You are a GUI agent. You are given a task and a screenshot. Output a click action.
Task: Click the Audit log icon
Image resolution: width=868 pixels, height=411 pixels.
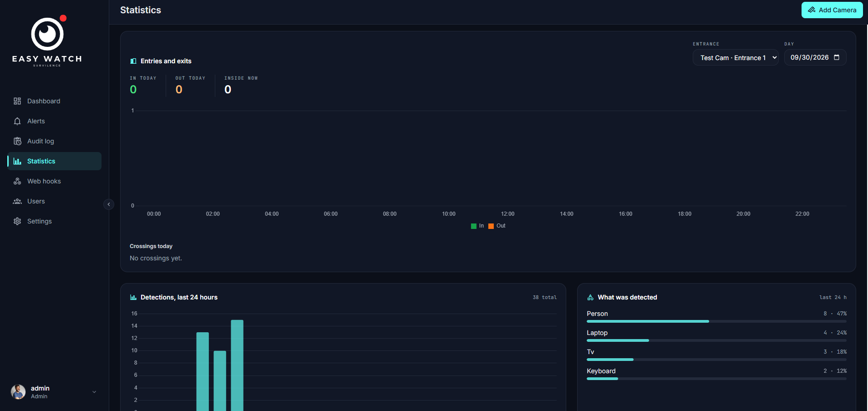point(17,141)
